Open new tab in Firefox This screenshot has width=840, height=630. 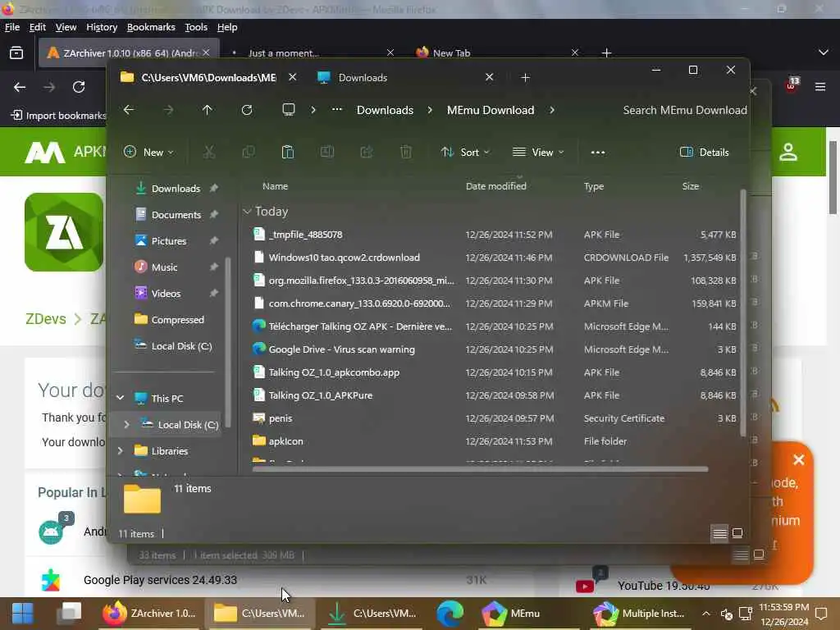[x=606, y=53]
